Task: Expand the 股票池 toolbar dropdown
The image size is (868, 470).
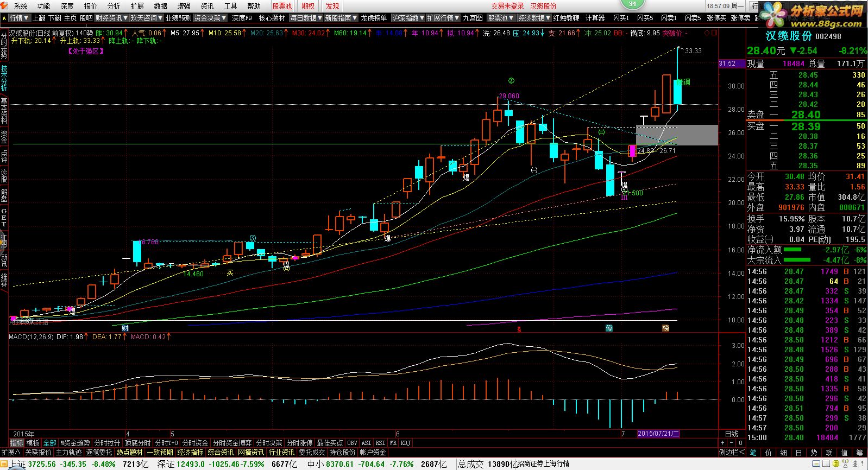Action: tap(501, 18)
